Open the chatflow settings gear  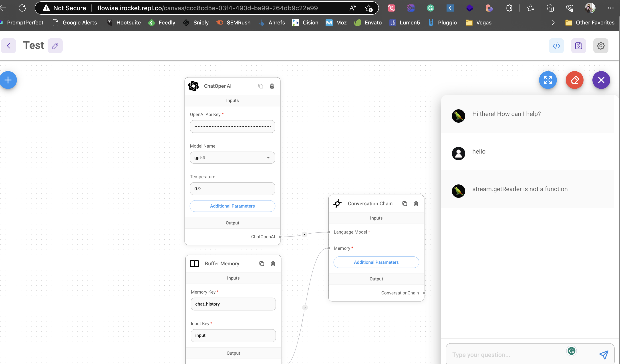601,46
